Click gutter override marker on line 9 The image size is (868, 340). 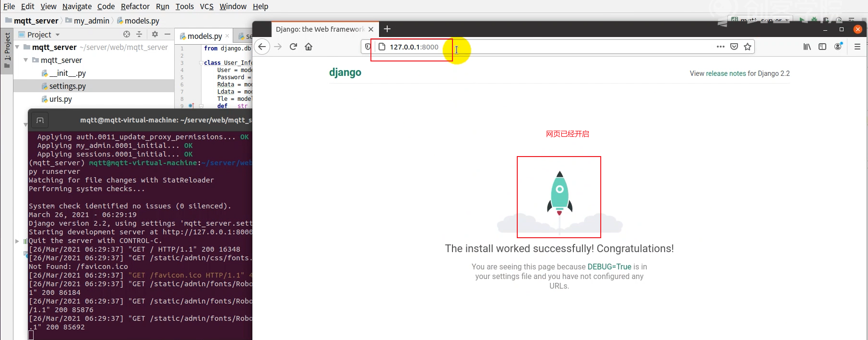(x=191, y=106)
